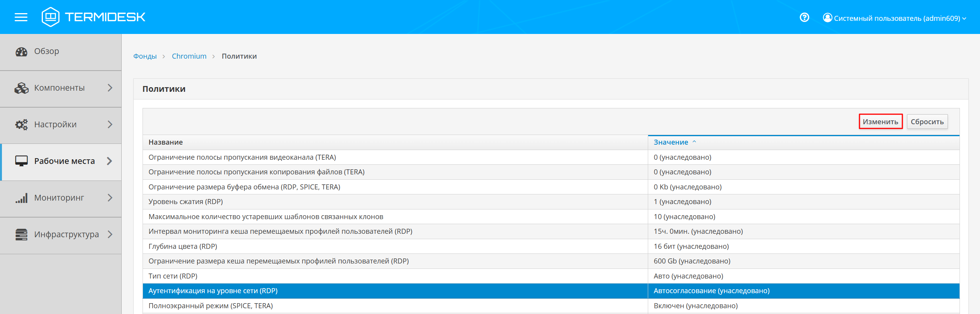Click the Обзор dashboard icon

tap(22, 52)
